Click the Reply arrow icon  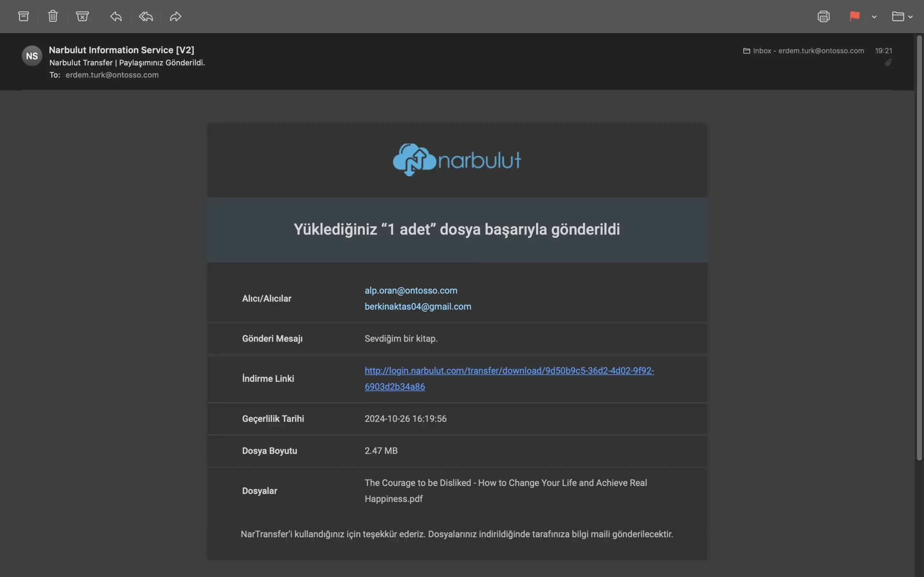pos(116,17)
